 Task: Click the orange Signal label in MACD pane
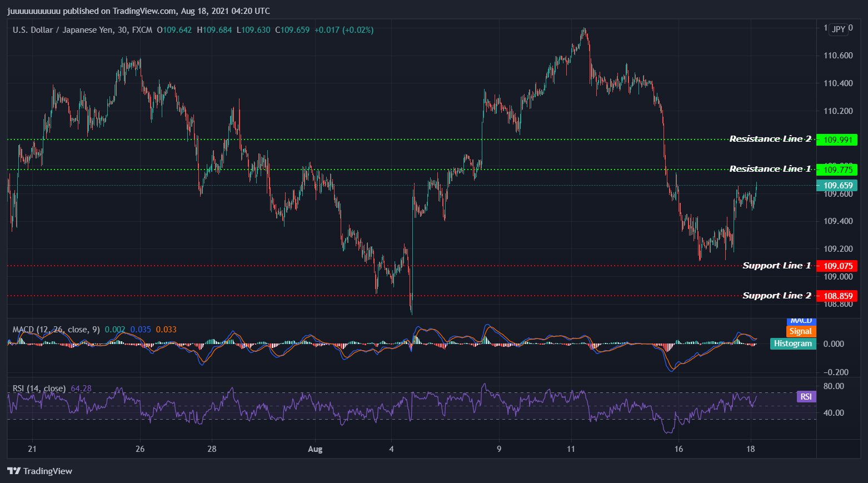800,331
